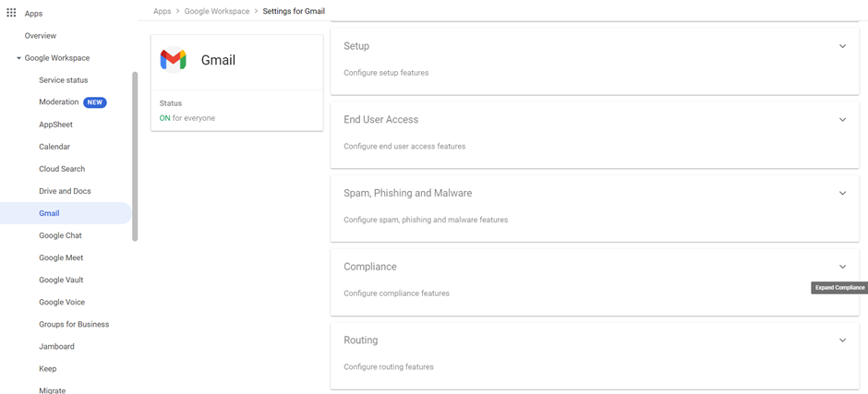Viewport: 868px width, 394px height.
Task: Click the Apps sidebar heading
Action: (33, 13)
